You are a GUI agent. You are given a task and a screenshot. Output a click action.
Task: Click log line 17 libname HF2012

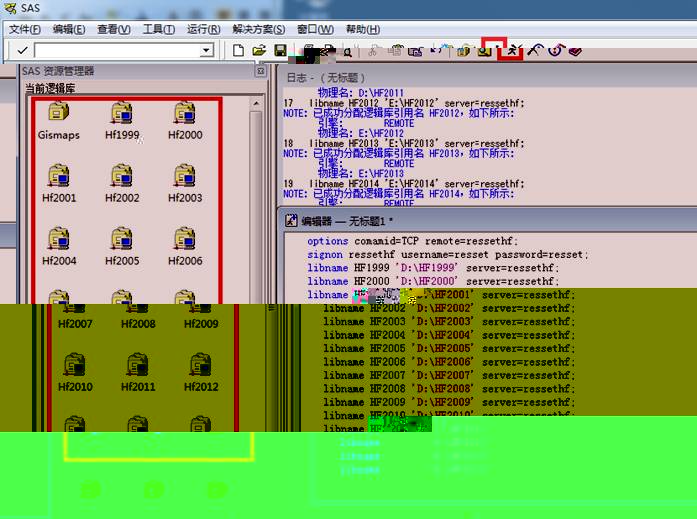[404, 103]
